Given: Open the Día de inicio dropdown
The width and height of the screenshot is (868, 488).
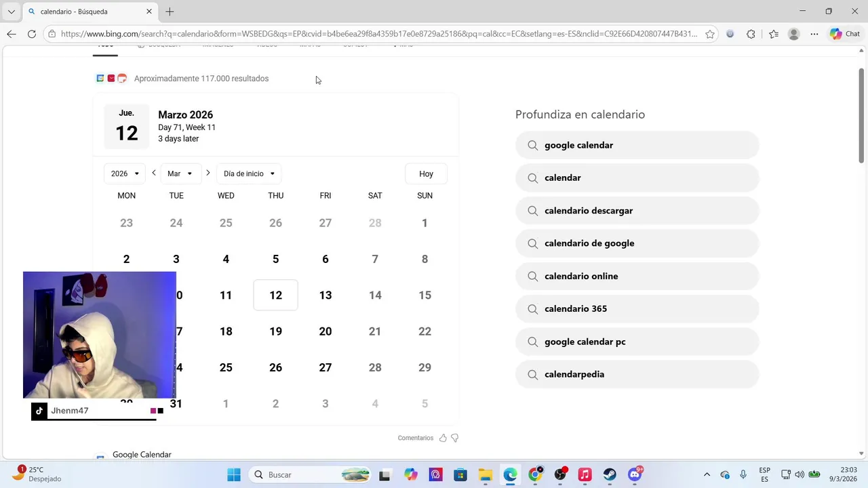Looking at the screenshot, I should click(249, 174).
